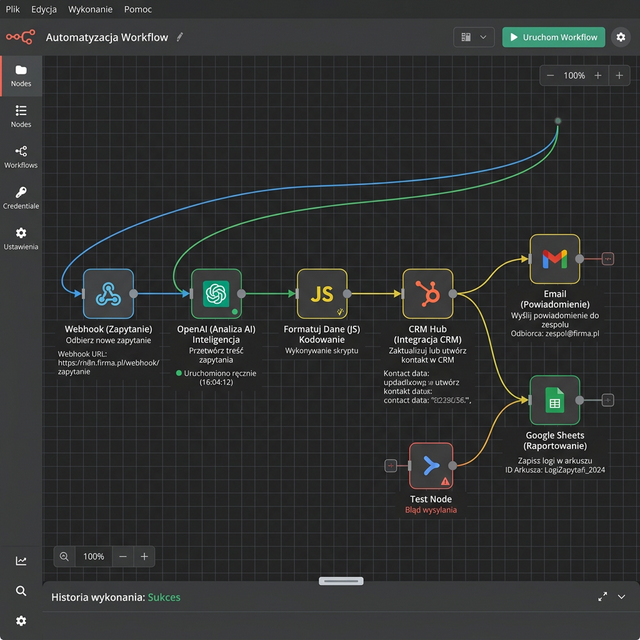
Task: Add node after Google Sheets node
Action: point(608,400)
